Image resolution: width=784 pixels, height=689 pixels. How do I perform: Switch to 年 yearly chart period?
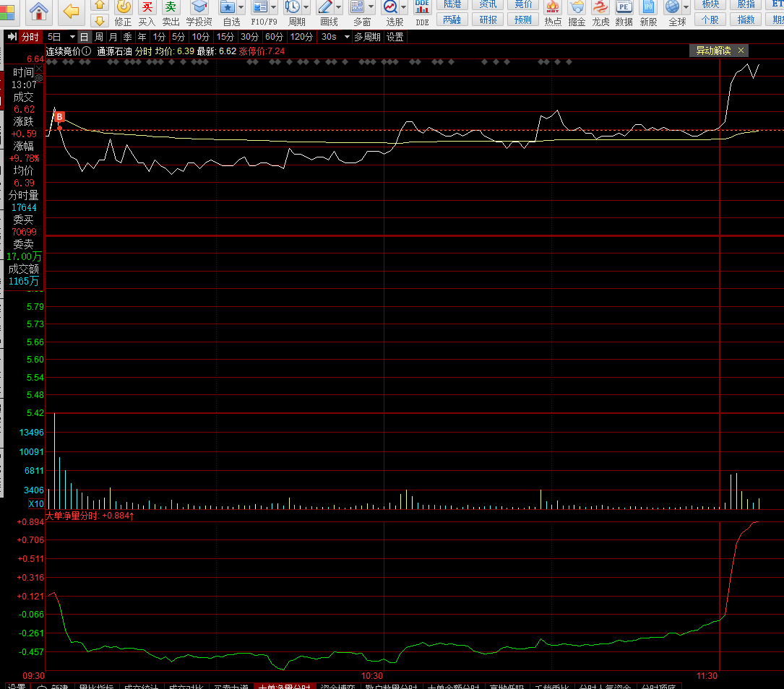142,37
